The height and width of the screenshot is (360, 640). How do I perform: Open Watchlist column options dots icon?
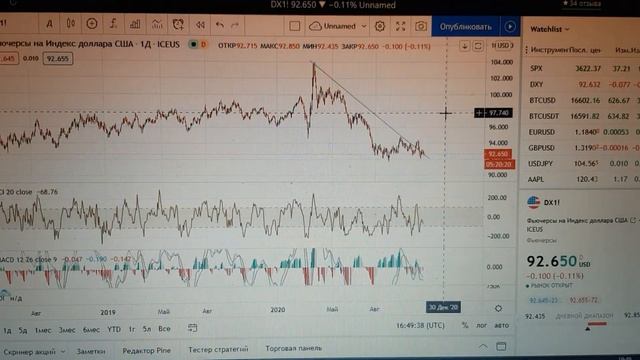[527, 50]
